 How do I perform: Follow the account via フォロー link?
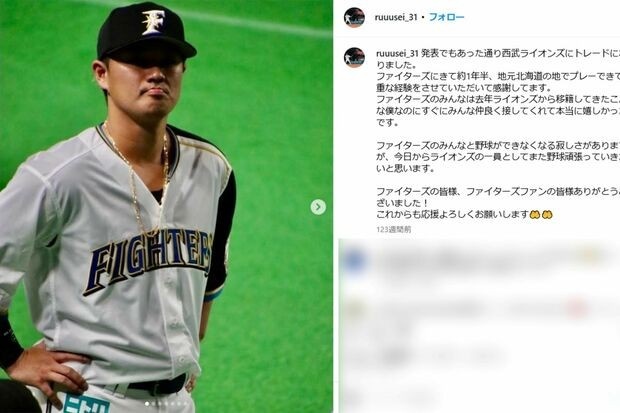[x=447, y=17]
